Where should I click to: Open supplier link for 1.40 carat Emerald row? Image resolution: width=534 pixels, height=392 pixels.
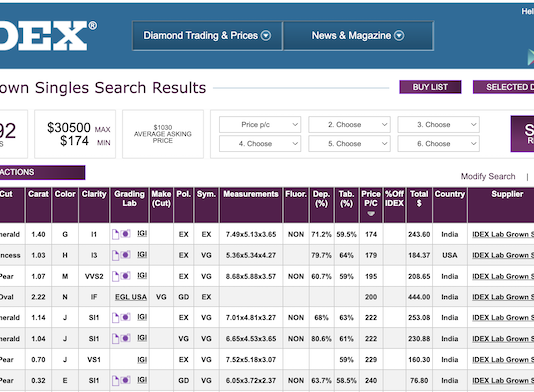pos(503,234)
